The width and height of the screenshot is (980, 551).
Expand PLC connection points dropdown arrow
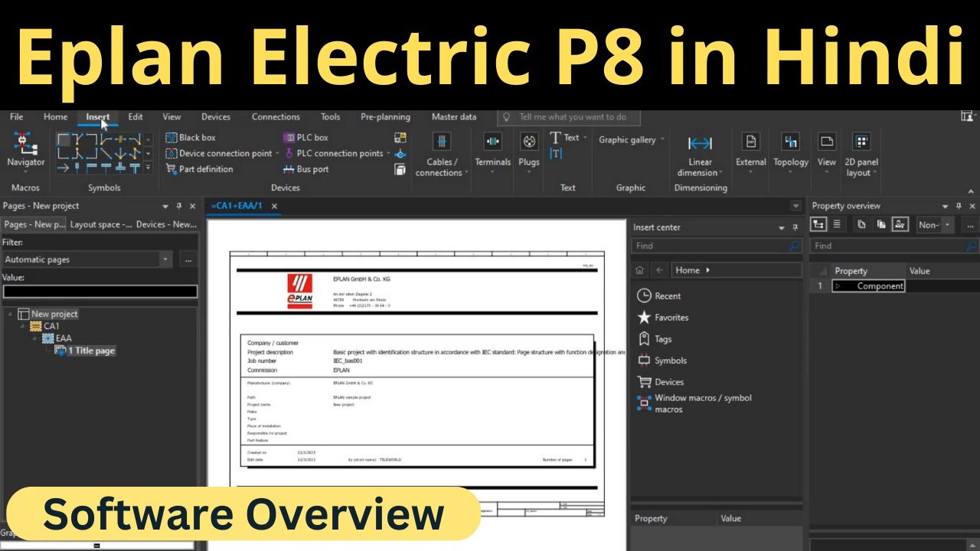coord(389,154)
